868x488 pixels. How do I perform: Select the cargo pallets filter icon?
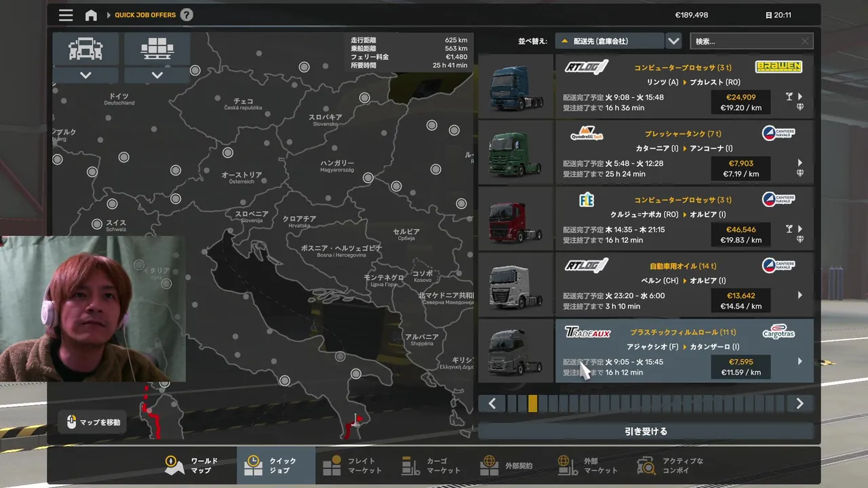pyautogui.click(x=157, y=49)
